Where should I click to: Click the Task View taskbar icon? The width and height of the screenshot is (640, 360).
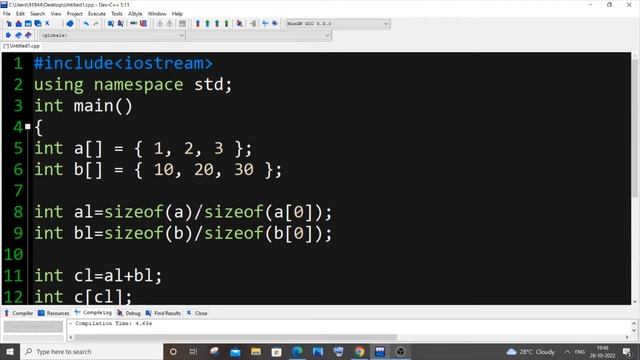coord(193,351)
